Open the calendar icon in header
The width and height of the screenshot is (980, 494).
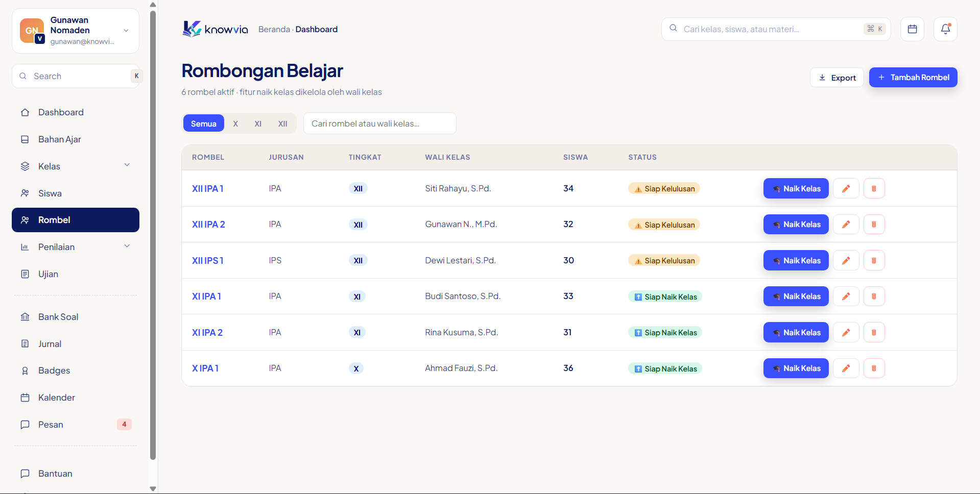[x=912, y=29]
